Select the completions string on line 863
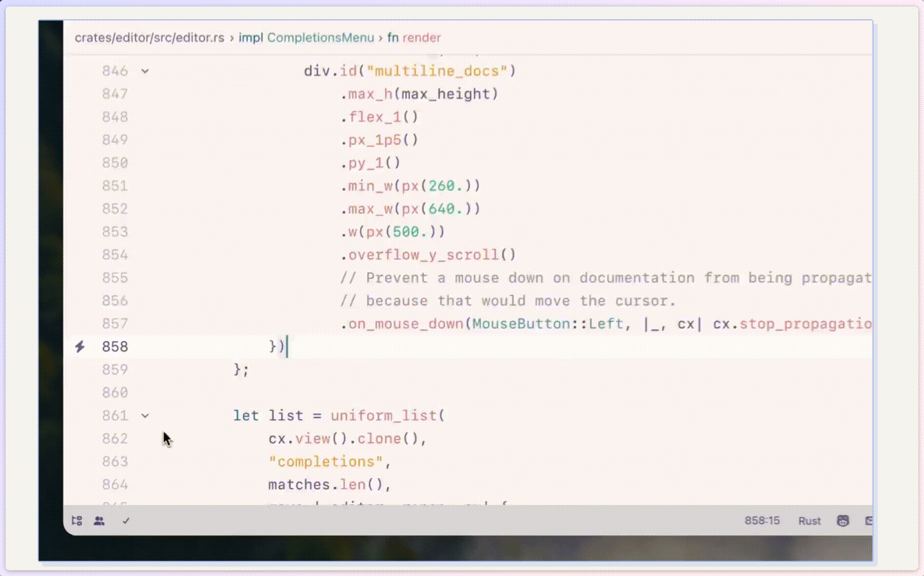This screenshot has width=924, height=576. 327,462
